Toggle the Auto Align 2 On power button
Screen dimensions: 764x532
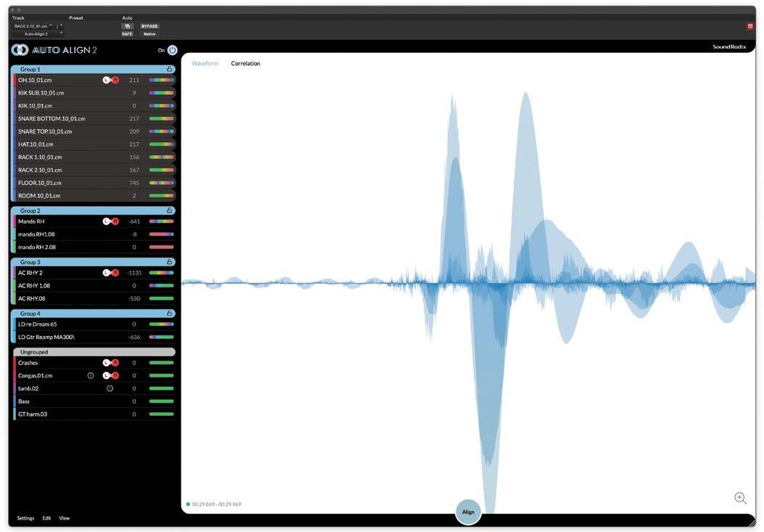(173, 50)
